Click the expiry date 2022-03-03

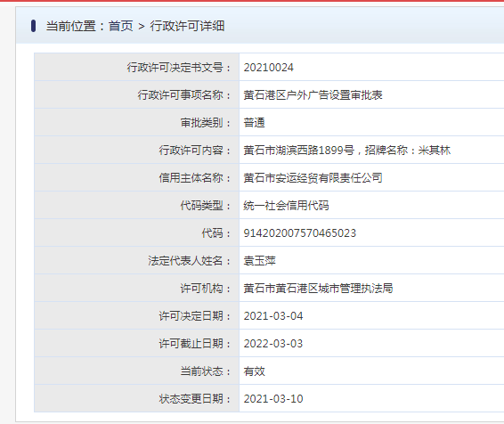click(x=273, y=344)
